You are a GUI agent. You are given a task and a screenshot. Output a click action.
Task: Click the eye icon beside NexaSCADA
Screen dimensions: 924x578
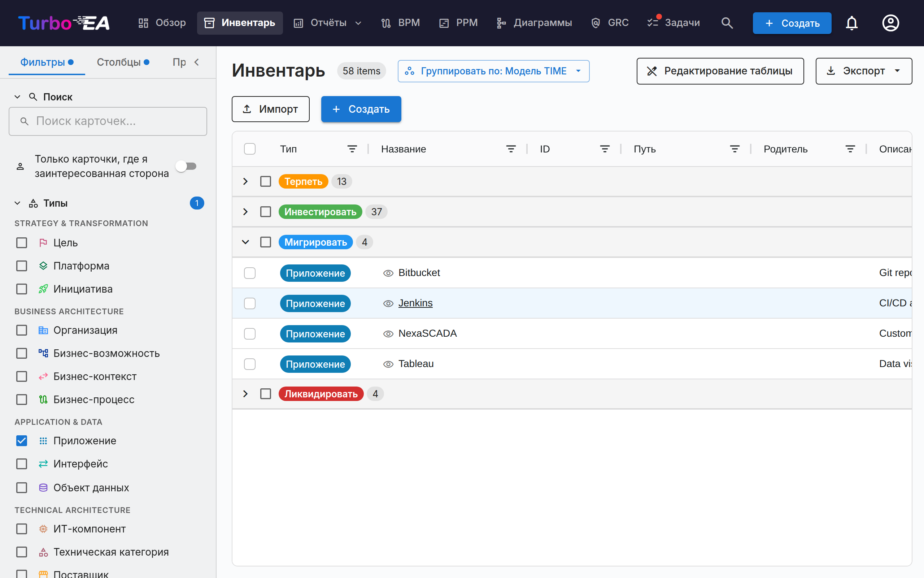pyautogui.click(x=388, y=334)
